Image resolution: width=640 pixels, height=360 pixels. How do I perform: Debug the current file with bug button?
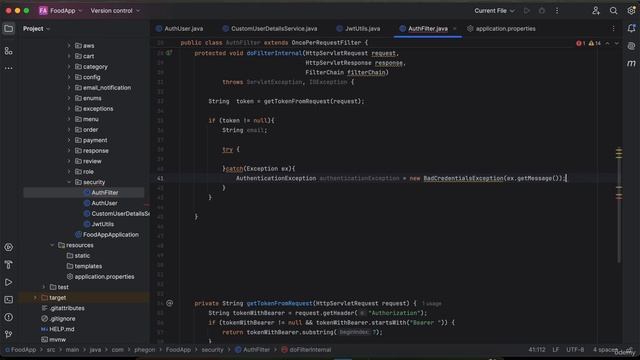[542, 11]
